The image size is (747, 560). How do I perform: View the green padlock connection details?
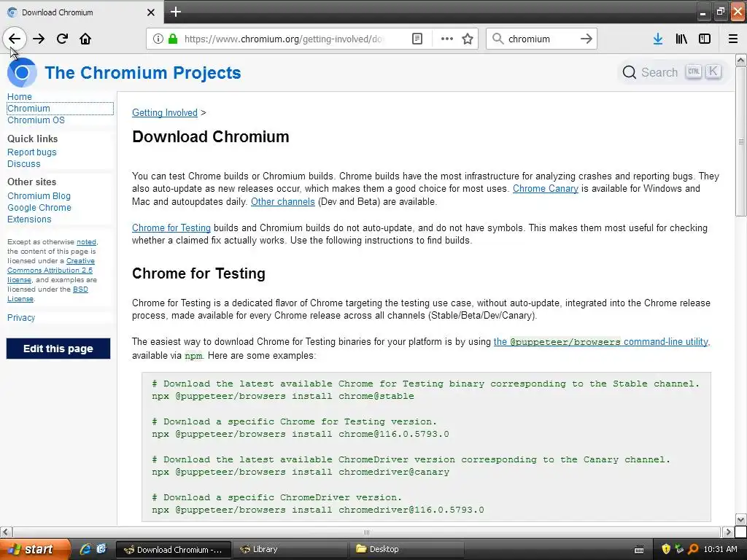(173, 39)
